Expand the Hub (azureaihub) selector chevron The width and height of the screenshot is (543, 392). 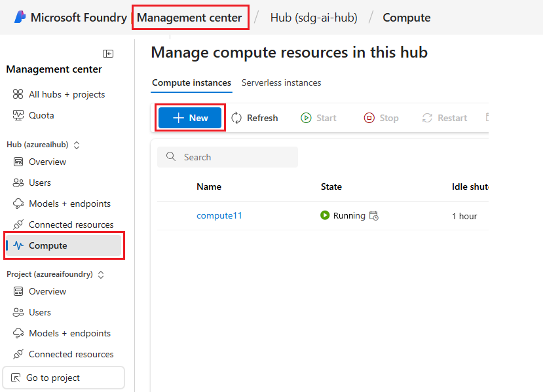point(77,145)
